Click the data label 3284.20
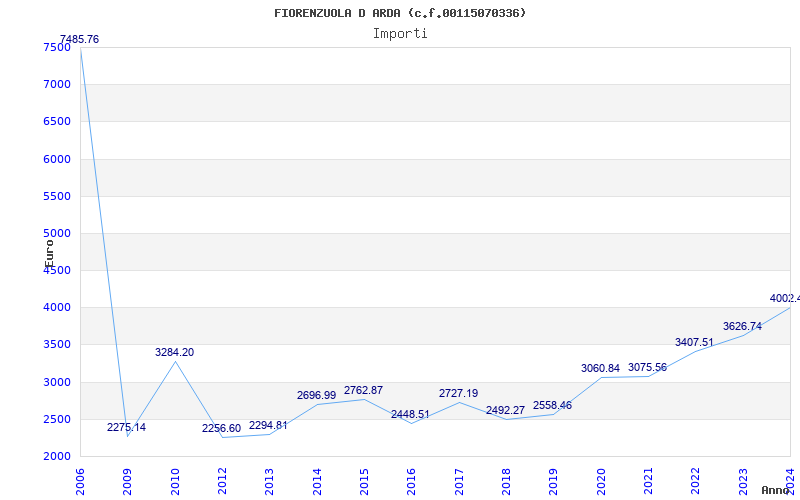 [174, 353]
